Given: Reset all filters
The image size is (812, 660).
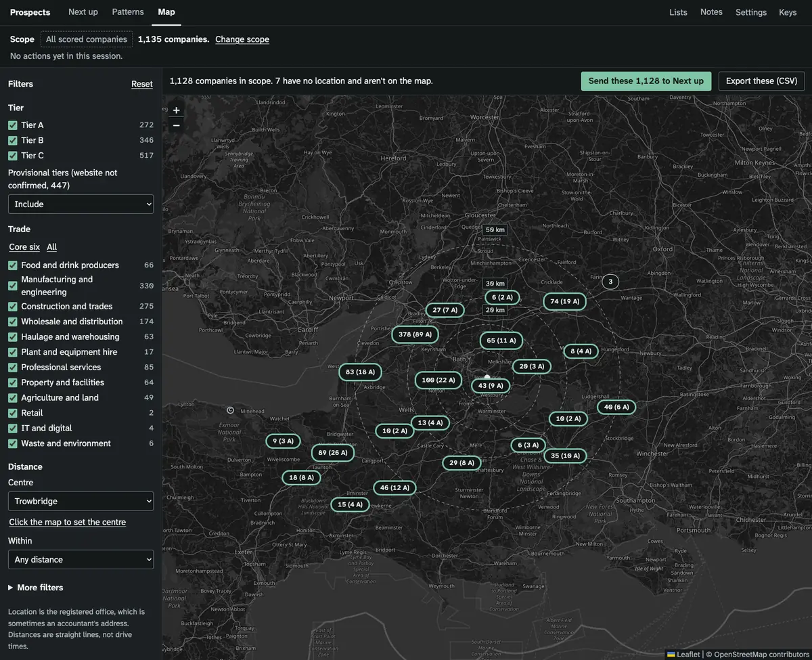Looking at the screenshot, I should 142,84.
